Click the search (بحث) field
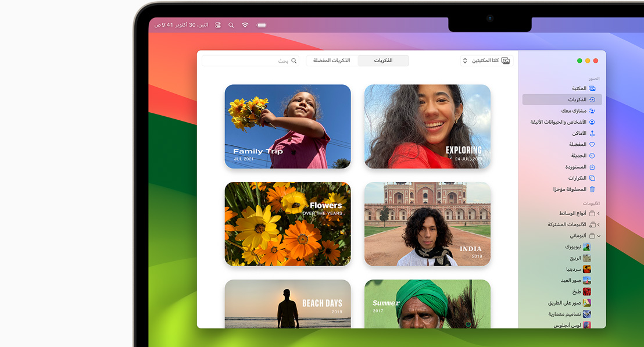This screenshot has height=347, width=644. coord(251,61)
